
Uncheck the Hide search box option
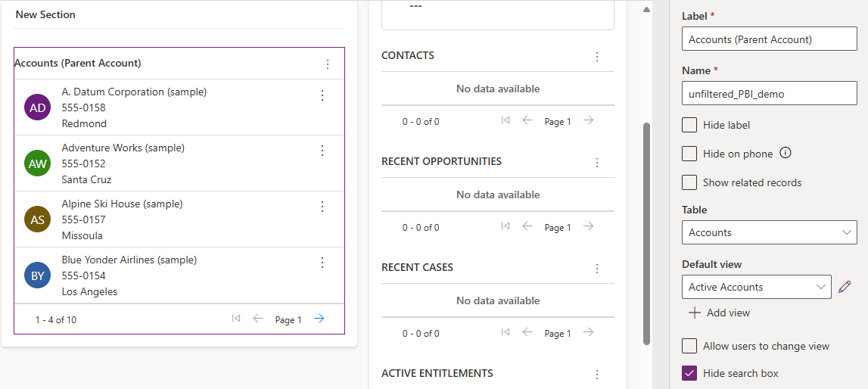tap(689, 373)
